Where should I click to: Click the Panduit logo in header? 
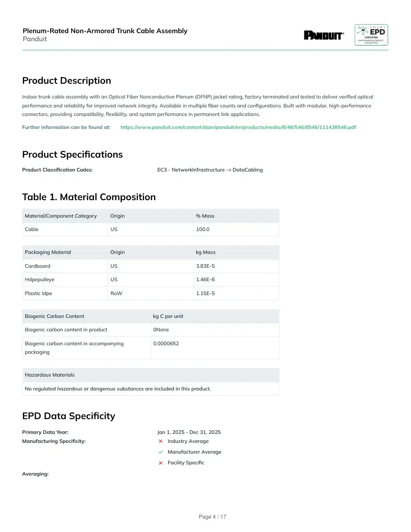[x=324, y=35]
